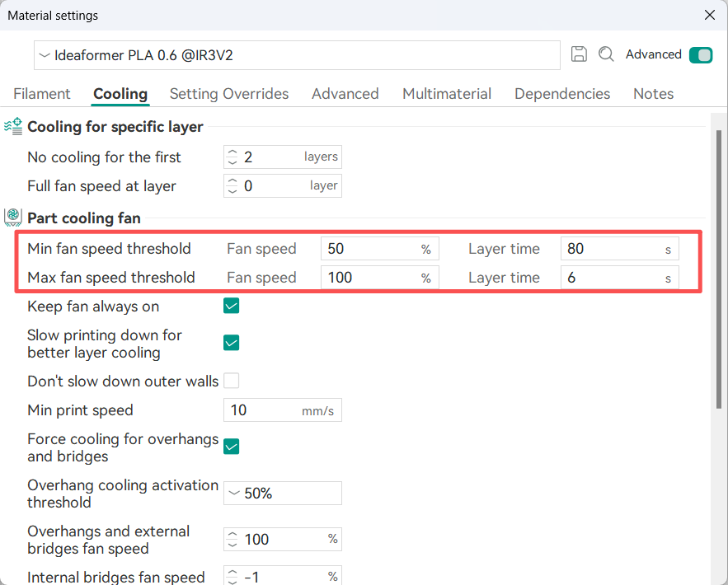Click the Part cooling fan section icon
The height and width of the screenshot is (585, 728).
click(x=13, y=218)
